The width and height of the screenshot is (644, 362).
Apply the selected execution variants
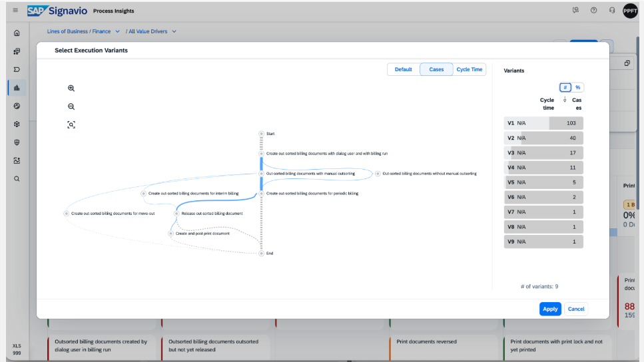(550, 309)
